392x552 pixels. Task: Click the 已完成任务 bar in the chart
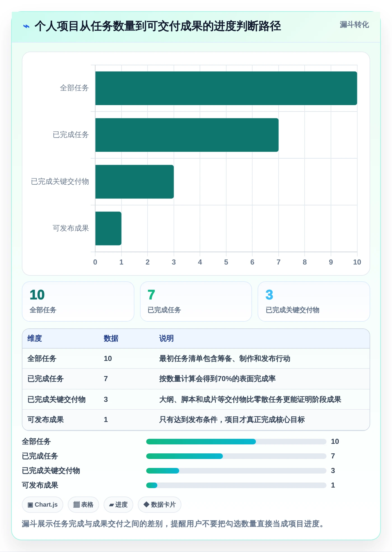click(187, 135)
